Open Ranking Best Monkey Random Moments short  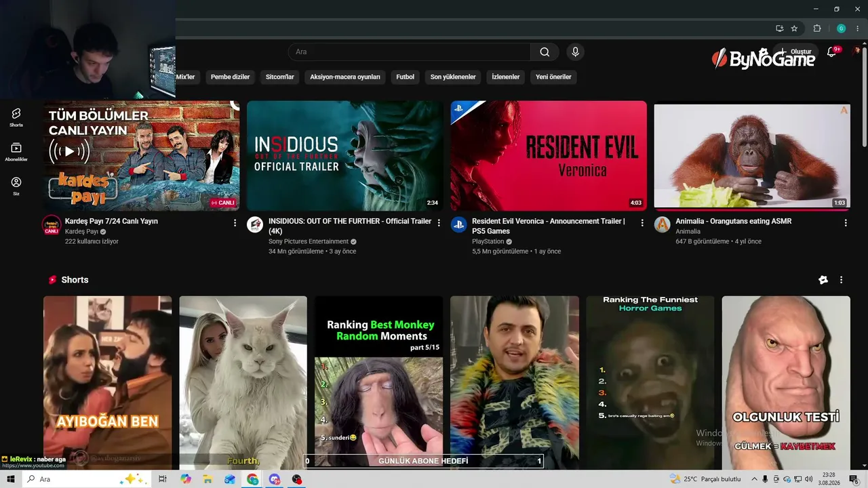(379, 383)
